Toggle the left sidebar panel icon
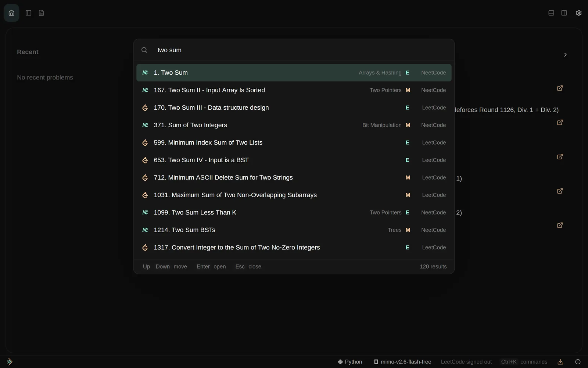Screen dimensions: 588x368 (28, 13)
